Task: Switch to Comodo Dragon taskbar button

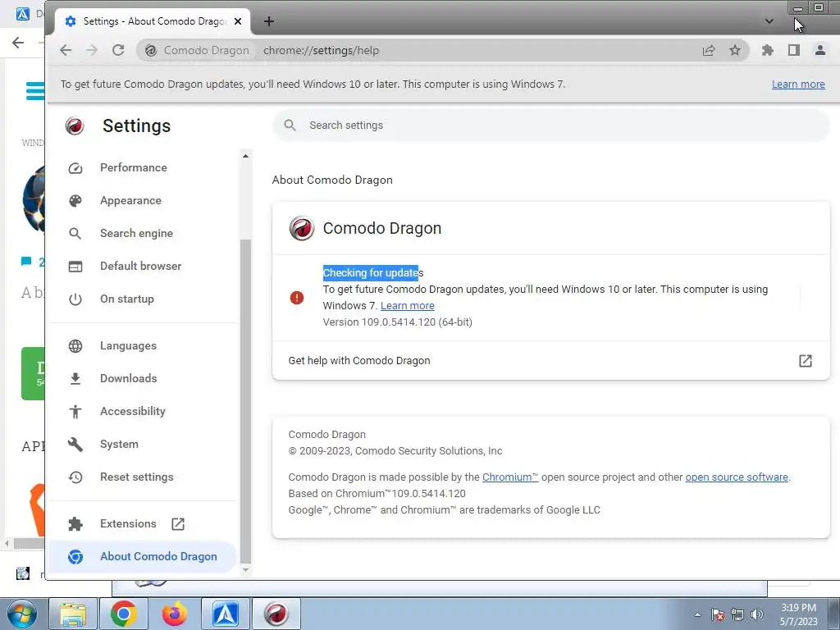Action: [276, 614]
